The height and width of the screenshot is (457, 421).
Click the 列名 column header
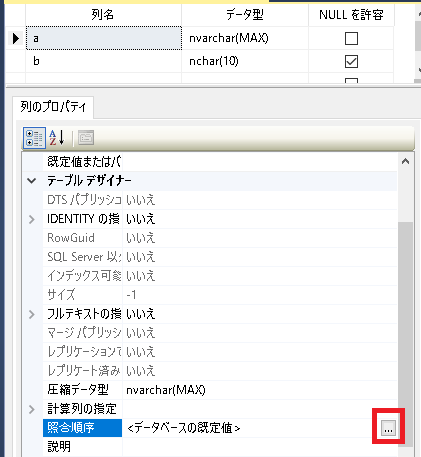(103, 14)
